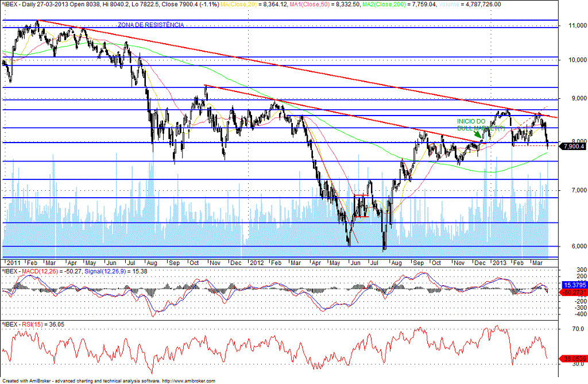Click the Signal(12,26,9) legend label
This screenshot has height=384, width=588.
(105, 271)
